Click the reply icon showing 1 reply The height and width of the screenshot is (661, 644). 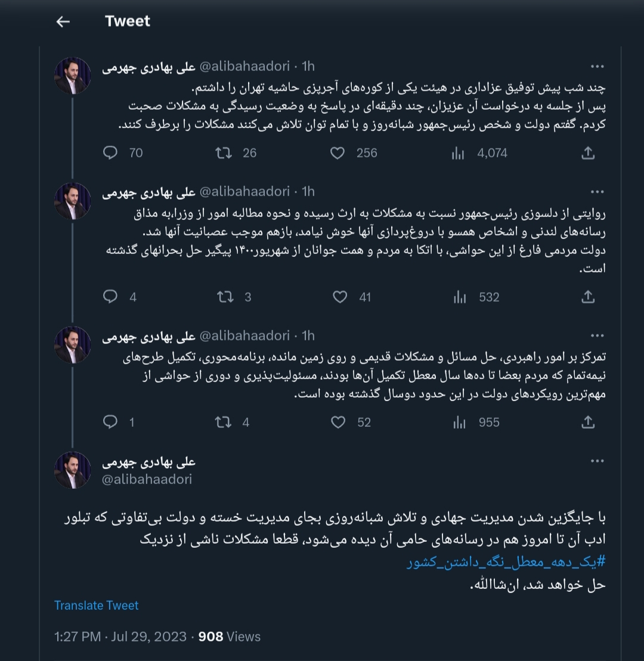110,422
